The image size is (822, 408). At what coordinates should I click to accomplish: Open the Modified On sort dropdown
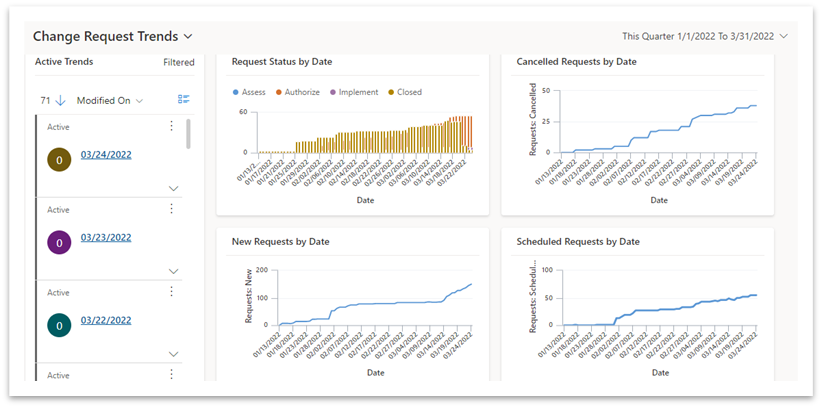pos(110,101)
